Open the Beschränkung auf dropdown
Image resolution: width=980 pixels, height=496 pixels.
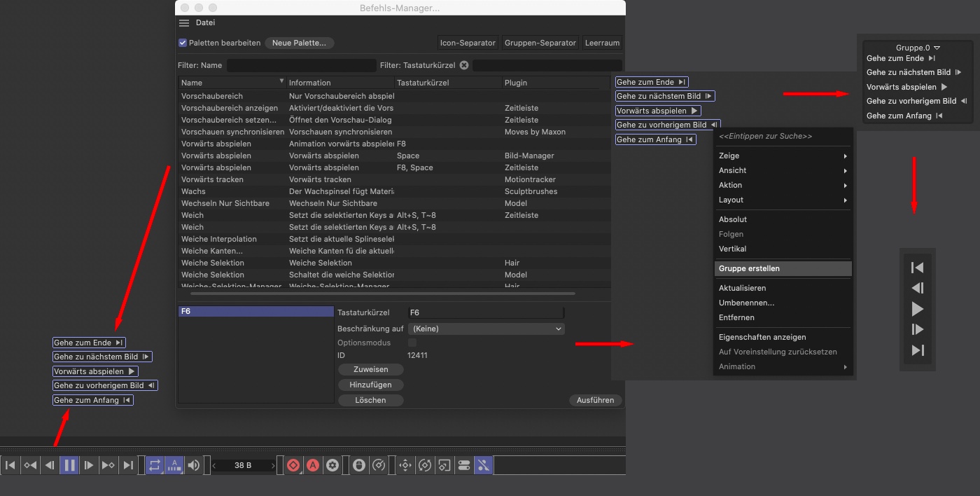point(486,329)
